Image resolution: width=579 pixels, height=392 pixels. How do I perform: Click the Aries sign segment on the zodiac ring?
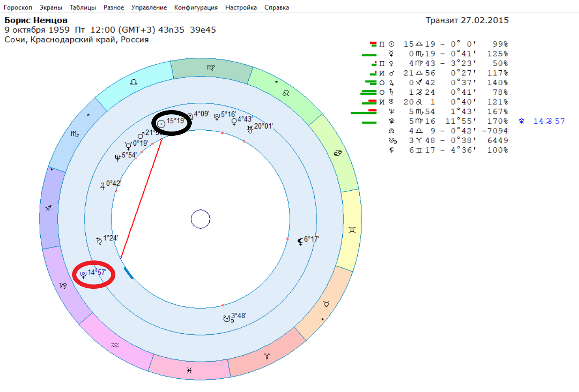pyautogui.click(x=267, y=356)
